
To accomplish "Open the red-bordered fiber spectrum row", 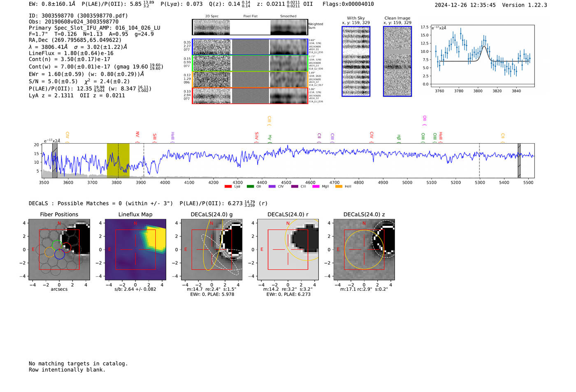I will pos(250,95).
